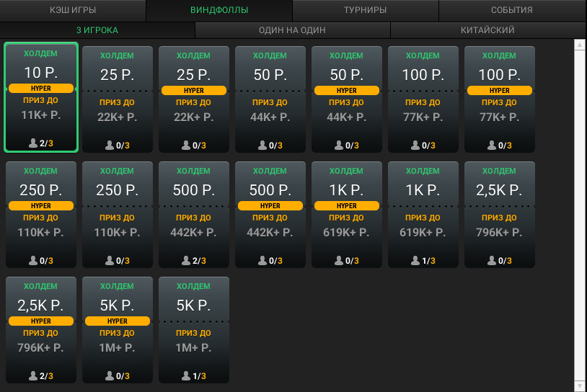Pick the 250 Р. Hyper card with 110K+ prize

[x=41, y=214]
